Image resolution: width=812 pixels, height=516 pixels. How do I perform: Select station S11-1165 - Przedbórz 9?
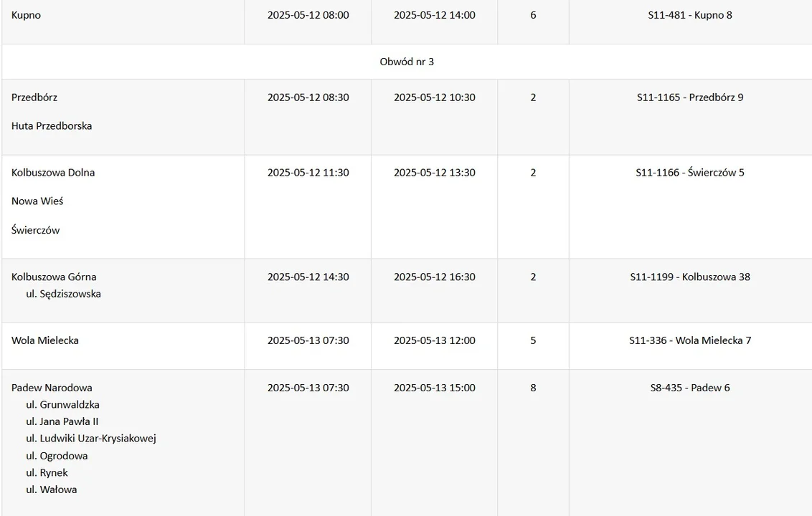point(690,97)
